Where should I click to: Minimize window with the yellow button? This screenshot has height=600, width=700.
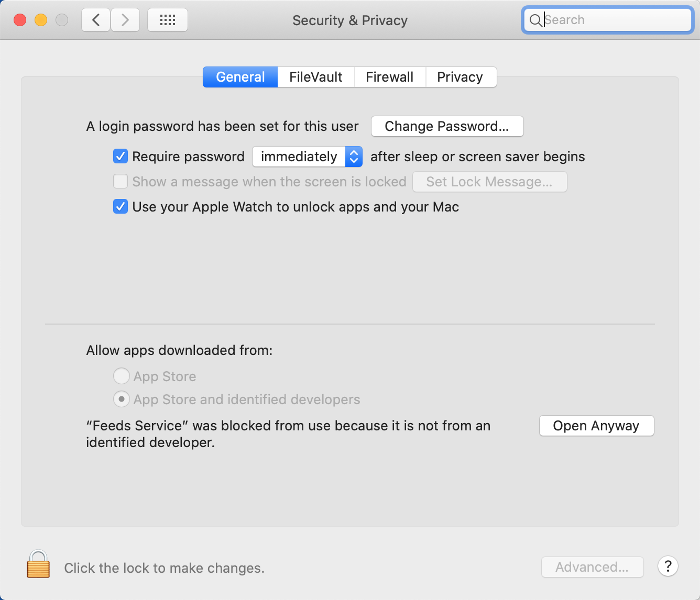click(x=41, y=20)
